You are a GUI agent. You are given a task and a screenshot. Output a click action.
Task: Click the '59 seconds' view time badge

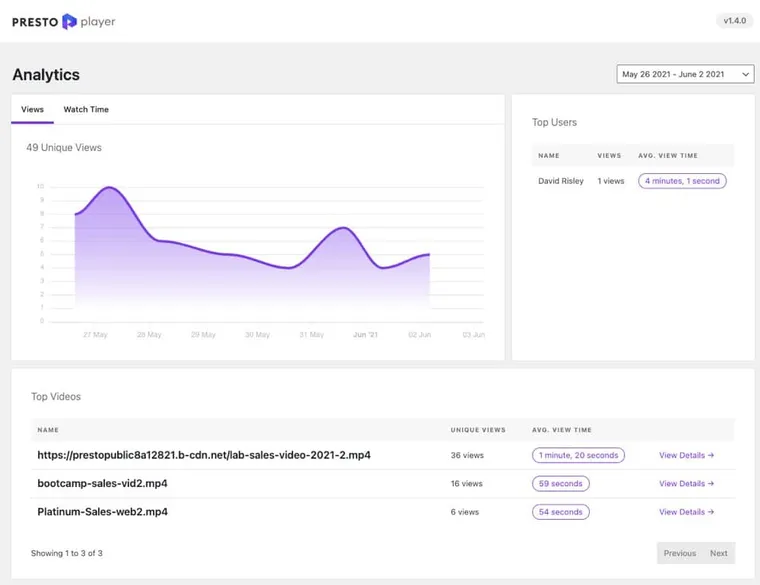[x=561, y=484]
